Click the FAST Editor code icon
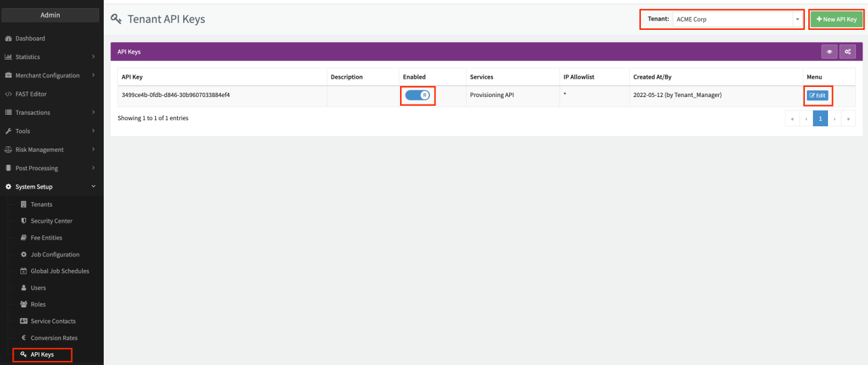This screenshot has height=365, width=868. (9, 94)
